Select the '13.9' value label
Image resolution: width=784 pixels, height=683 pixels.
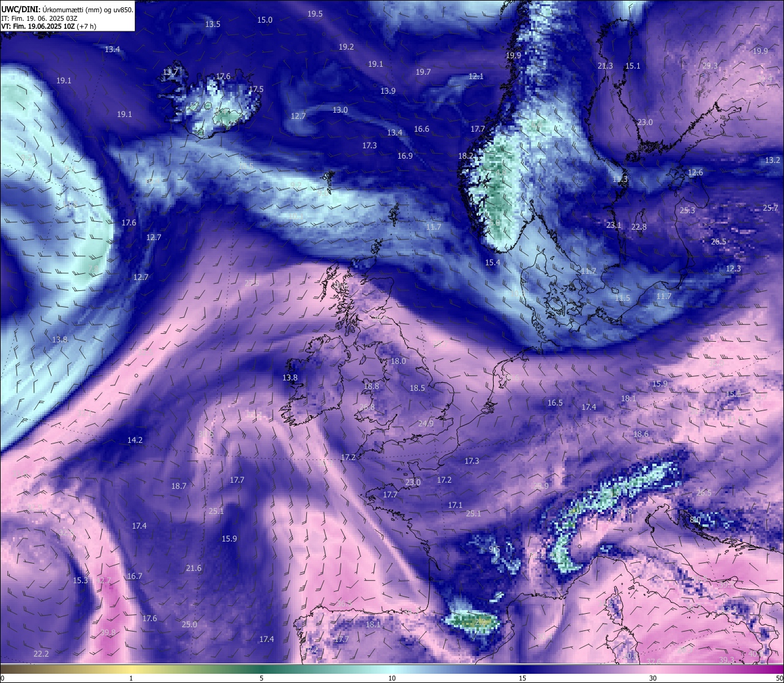(388, 91)
